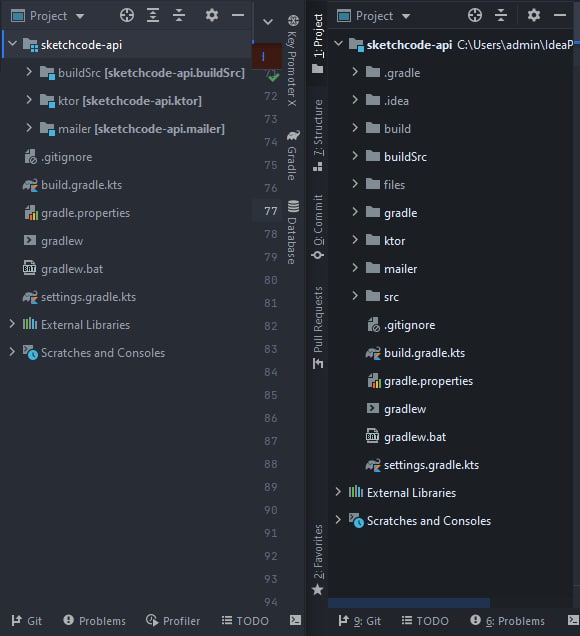The height and width of the screenshot is (636, 580).
Task: Select settings.gradle.kts in the right project tree
Action: pyautogui.click(x=432, y=465)
